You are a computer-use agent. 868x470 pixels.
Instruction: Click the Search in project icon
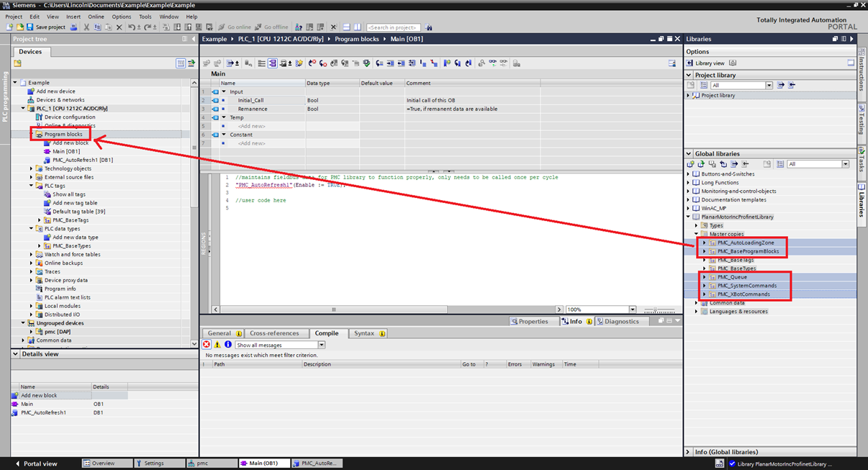point(428,27)
